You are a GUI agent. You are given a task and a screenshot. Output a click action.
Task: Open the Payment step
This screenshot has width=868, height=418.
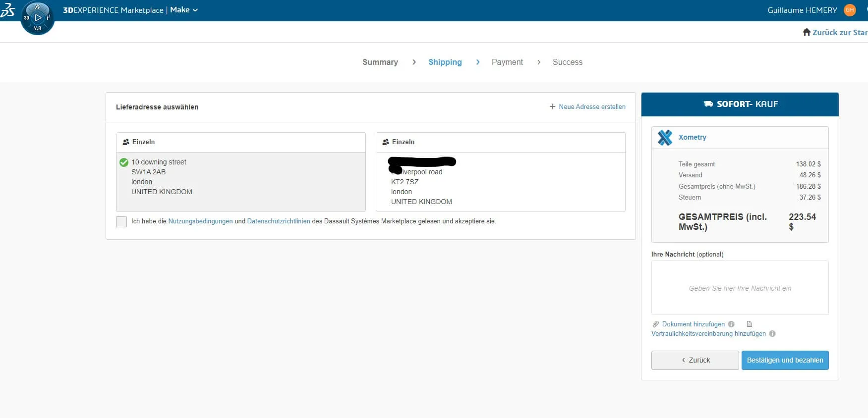coord(507,62)
